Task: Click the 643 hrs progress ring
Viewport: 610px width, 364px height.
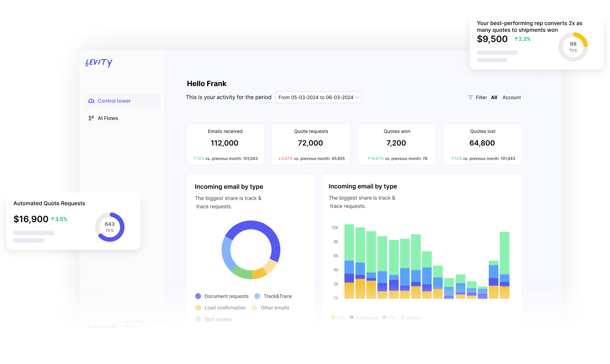Action: [110, 227]
